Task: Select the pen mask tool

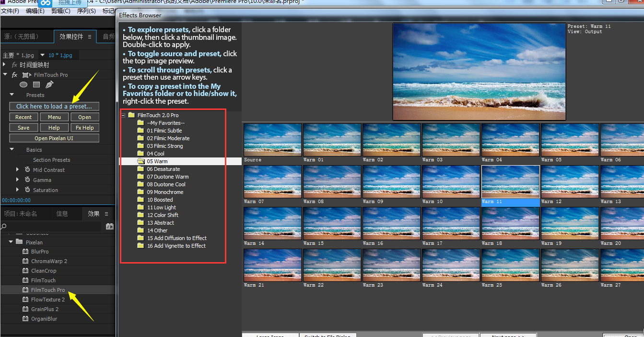Action: 49,84
